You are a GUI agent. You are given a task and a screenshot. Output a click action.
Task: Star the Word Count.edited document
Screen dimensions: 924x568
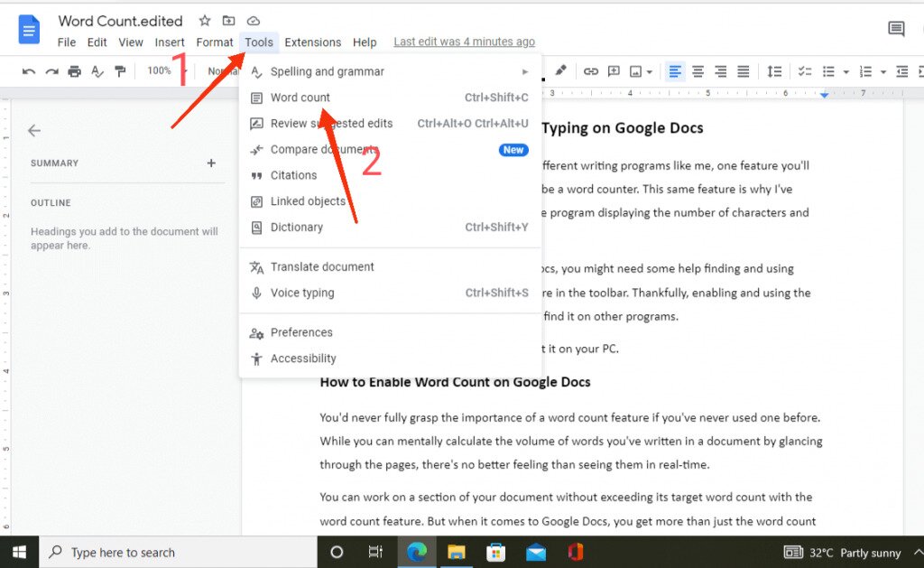205,20
